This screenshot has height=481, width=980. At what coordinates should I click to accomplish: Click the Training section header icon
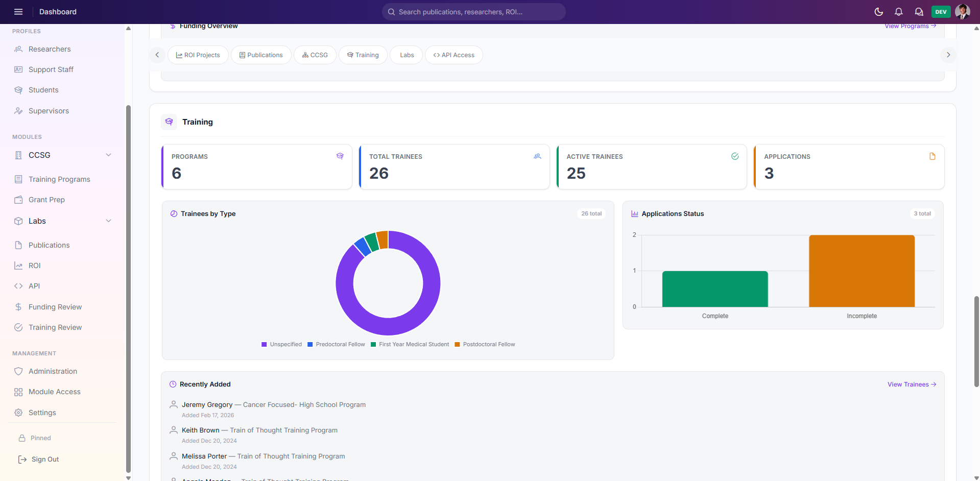169,122
